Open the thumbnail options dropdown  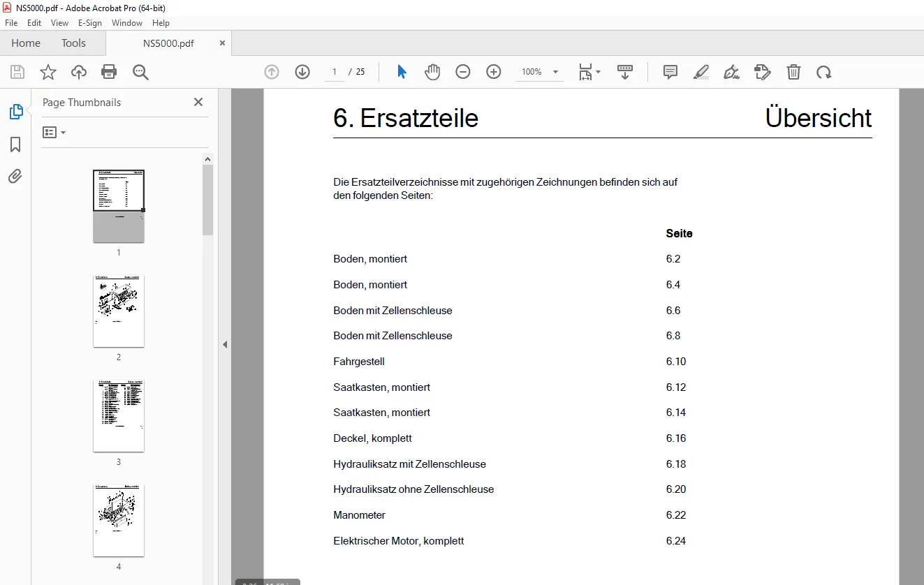(54, 132)
